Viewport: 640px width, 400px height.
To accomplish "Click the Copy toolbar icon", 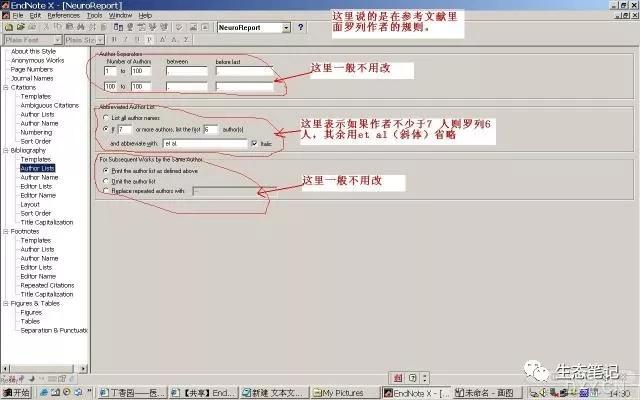I will click(58, 27).
